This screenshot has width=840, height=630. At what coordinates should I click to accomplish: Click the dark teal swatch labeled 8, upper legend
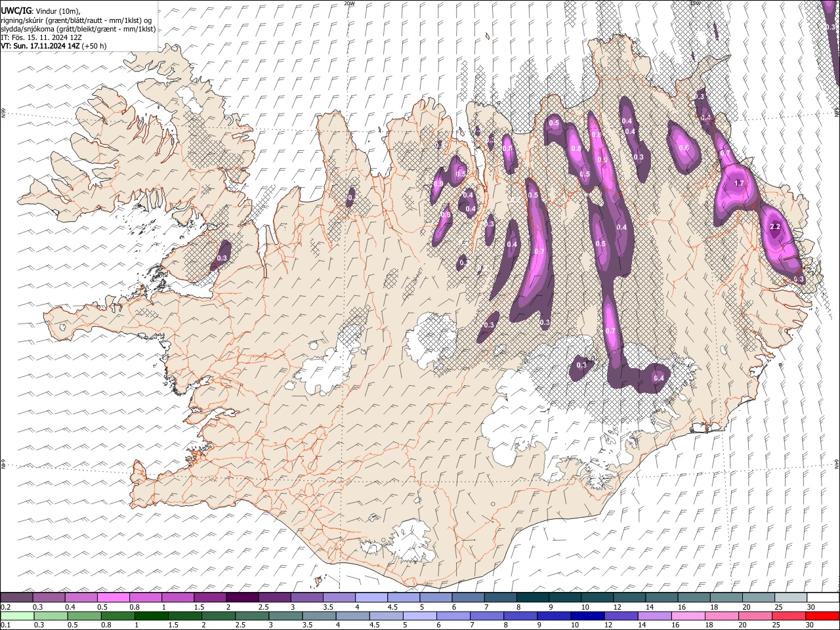[x=532, y=597]
